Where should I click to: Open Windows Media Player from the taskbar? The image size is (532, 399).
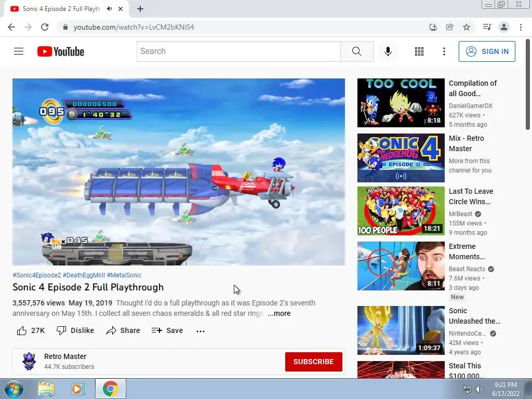pyautogui.click(x=78, y=389)
